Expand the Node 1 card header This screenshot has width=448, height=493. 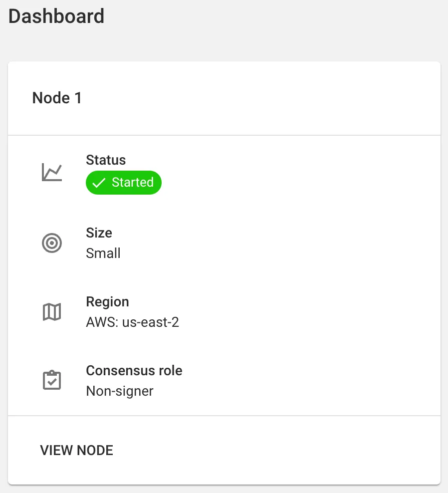[x=57, y=98]
